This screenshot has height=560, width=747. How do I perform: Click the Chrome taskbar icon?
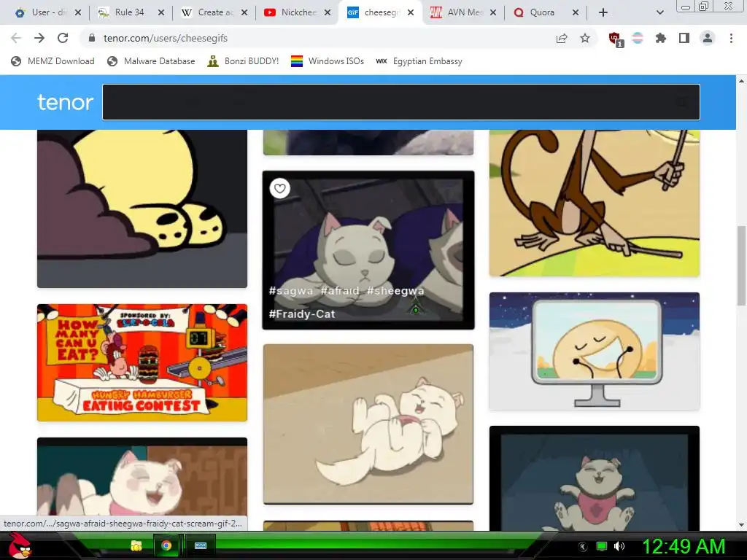(x=166, y=545)
